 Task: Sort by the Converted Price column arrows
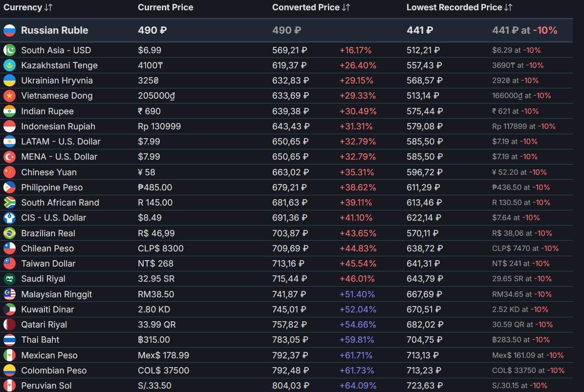[x=346, y=7]
